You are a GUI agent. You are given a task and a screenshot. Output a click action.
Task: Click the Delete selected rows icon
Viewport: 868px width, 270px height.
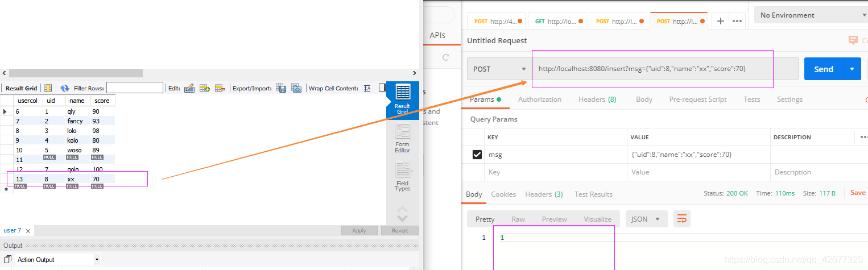point(220,88)
